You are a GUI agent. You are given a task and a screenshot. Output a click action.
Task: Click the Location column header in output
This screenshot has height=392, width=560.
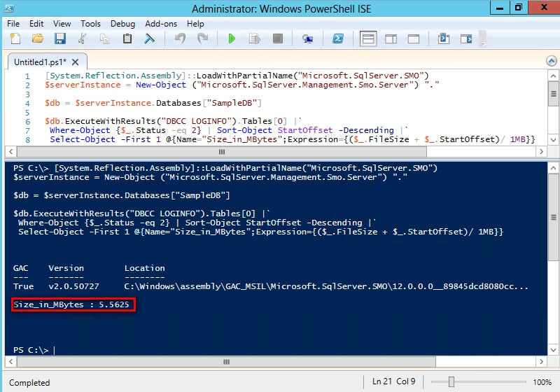145,268
